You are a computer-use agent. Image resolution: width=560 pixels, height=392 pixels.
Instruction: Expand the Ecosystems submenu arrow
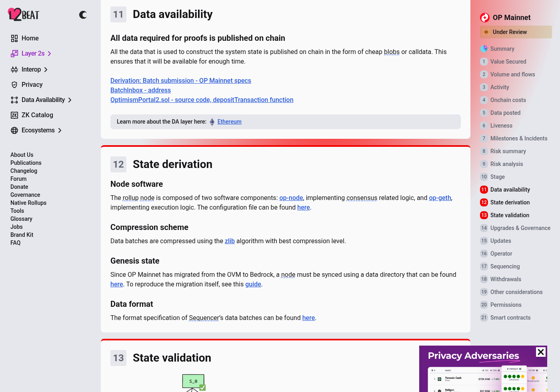click(60, 130)
